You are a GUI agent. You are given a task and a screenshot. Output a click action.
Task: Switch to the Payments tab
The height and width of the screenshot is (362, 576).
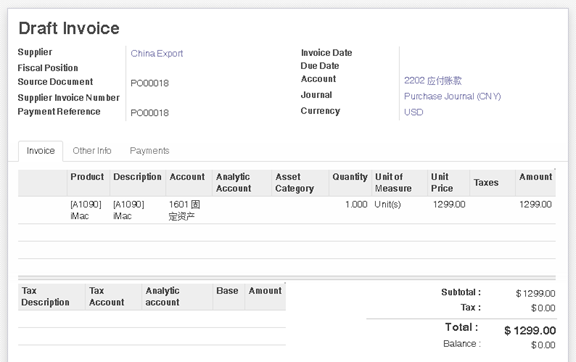click(150, 151)
